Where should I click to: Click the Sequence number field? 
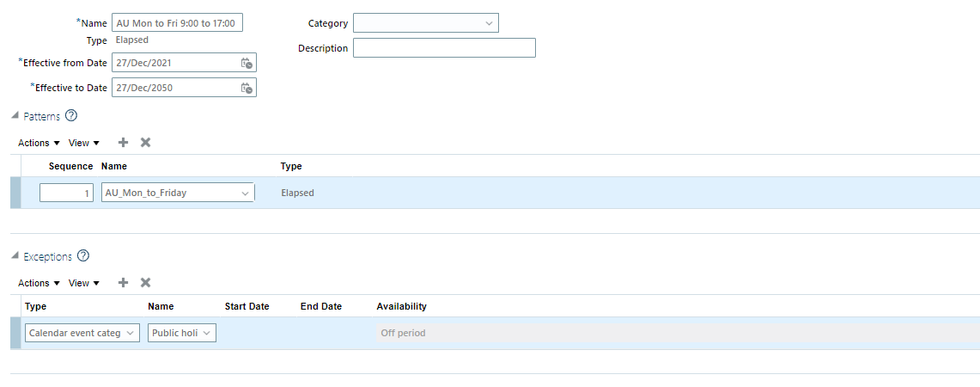pyautogui.click(x=66, y=193)
